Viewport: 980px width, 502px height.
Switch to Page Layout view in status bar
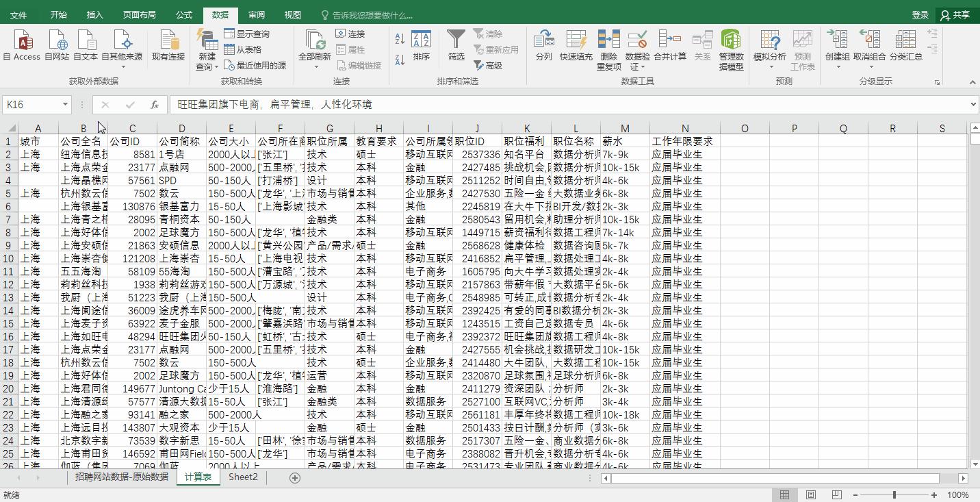(810, 494)
